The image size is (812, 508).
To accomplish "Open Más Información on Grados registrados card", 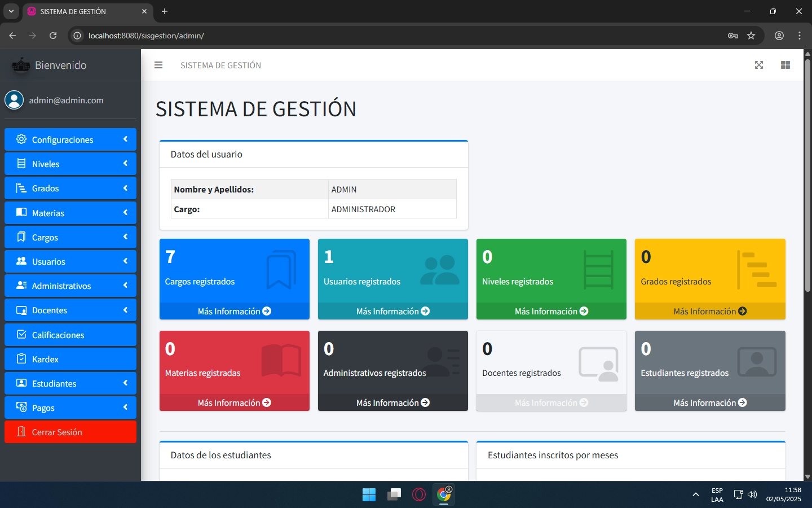I will pos(710,311).
